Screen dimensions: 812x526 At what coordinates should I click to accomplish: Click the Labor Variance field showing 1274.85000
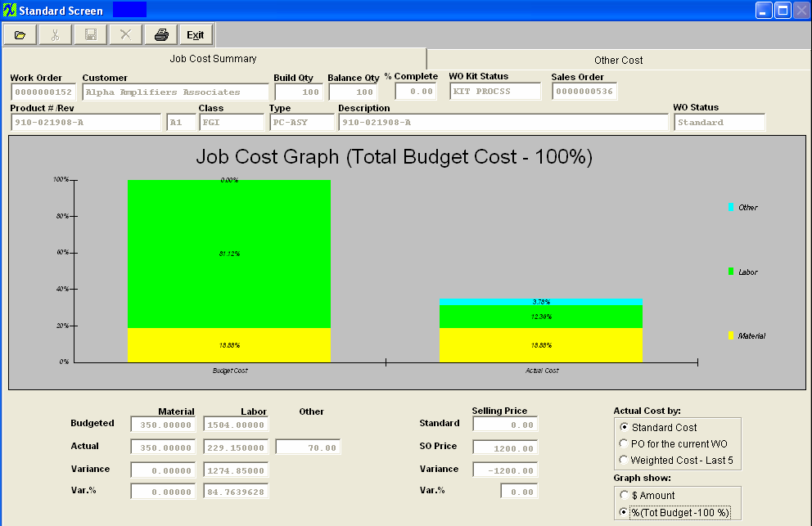point(236,470)
